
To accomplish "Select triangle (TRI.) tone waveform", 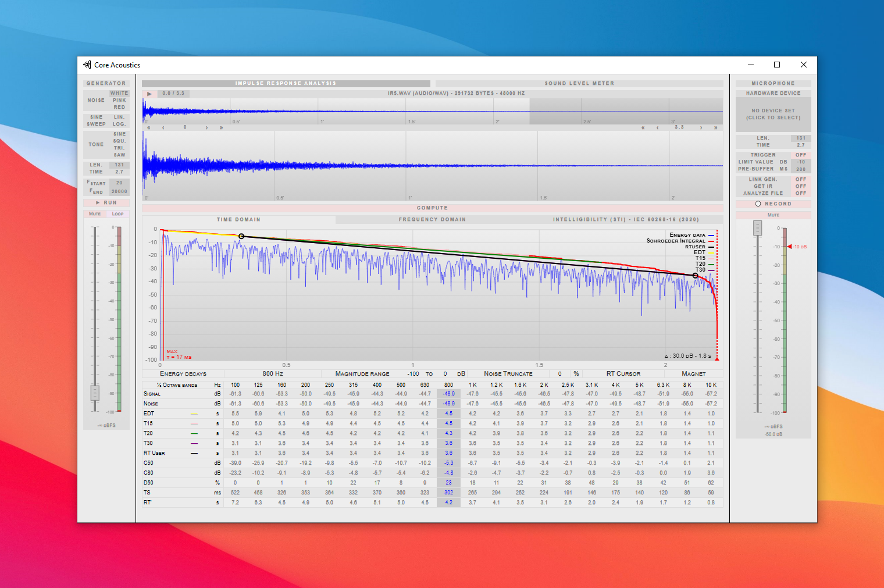I will point(119,148).
